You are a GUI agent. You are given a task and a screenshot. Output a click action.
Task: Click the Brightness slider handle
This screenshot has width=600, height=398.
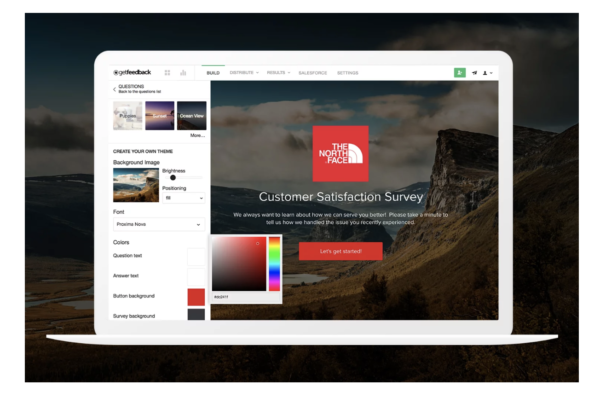173,178
